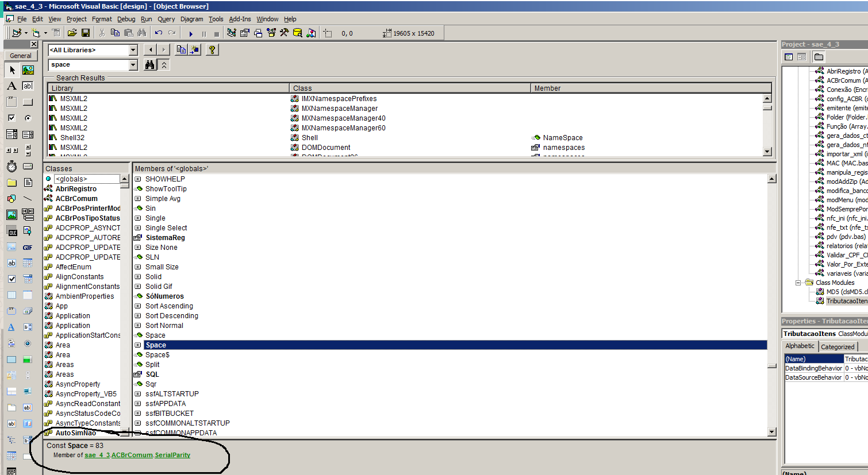Click the (Name) property value field
The height and width of the screenshot is (475, 868).
click(856, 359)
